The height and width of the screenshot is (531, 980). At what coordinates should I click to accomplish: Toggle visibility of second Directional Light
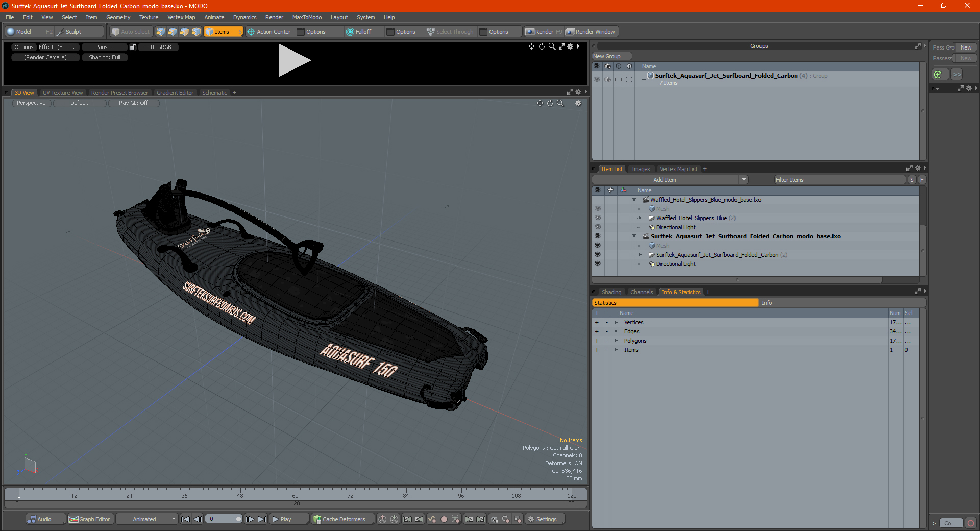pyautogui.click(x=598, y=264)
